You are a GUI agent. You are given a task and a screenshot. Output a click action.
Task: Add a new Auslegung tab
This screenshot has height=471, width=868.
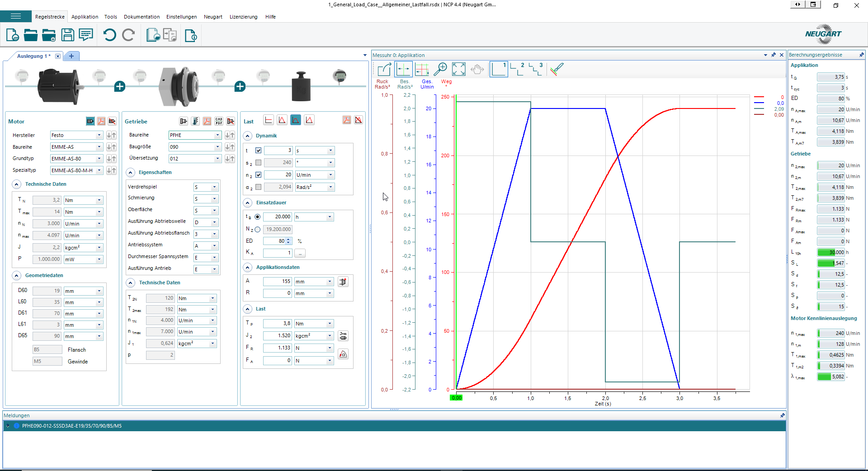(x=71, y=56)
